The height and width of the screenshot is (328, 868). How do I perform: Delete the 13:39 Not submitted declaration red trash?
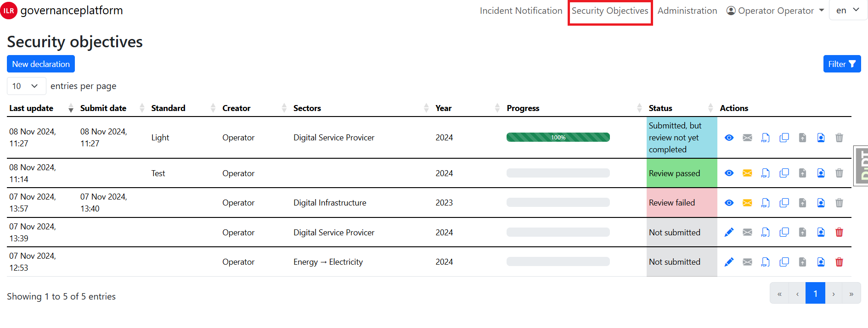click(x=839, y=233)
